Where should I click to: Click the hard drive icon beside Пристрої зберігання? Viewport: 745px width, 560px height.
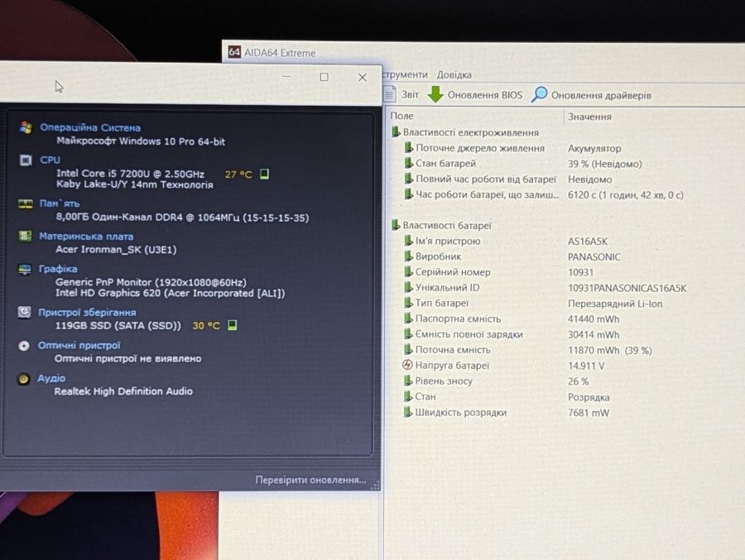pyautogui.click(x=24, y=312)
